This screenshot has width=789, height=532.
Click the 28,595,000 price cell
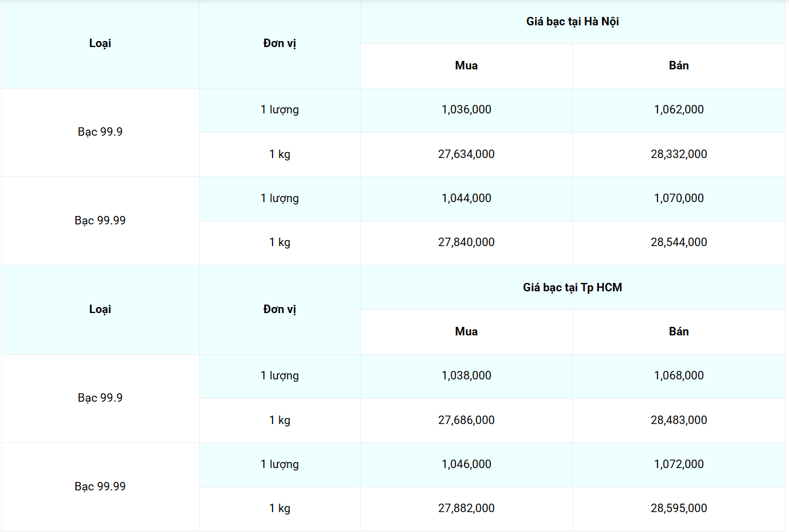click(x=679, y=508)
